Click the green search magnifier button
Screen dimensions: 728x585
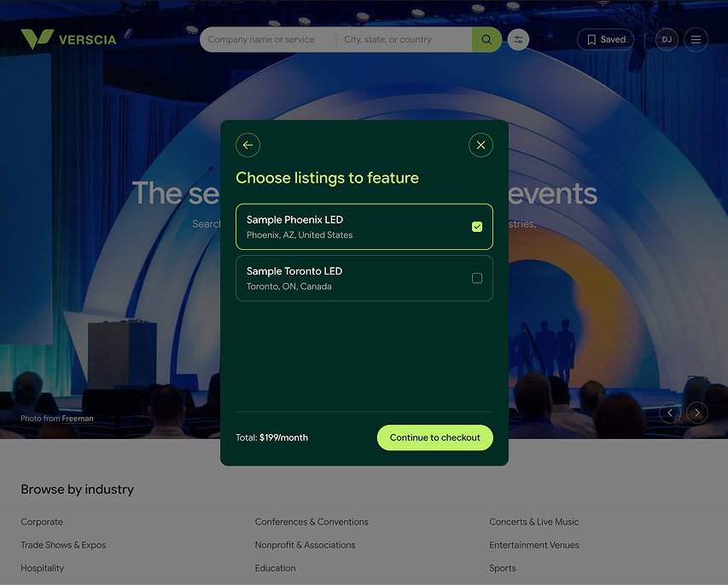486,39
